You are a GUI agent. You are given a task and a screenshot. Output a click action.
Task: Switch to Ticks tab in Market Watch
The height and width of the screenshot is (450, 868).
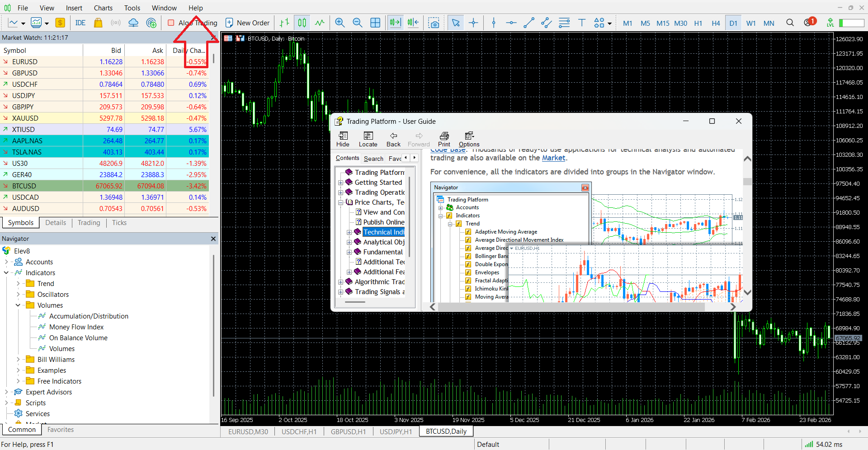119,223
